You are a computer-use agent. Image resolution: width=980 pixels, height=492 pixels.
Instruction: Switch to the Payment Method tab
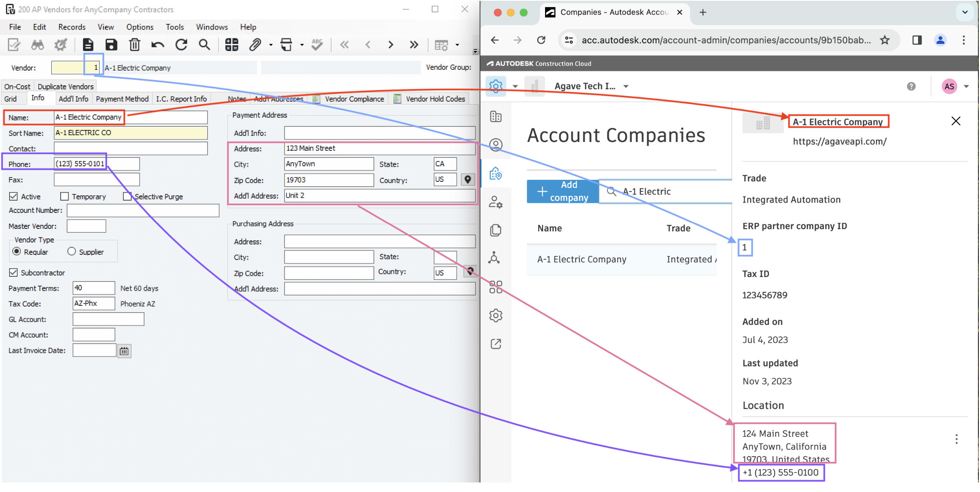122,99
